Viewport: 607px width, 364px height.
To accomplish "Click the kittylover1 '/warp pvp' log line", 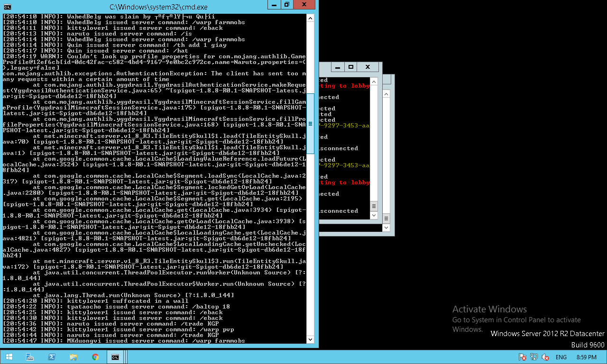I will pos(119,329).
